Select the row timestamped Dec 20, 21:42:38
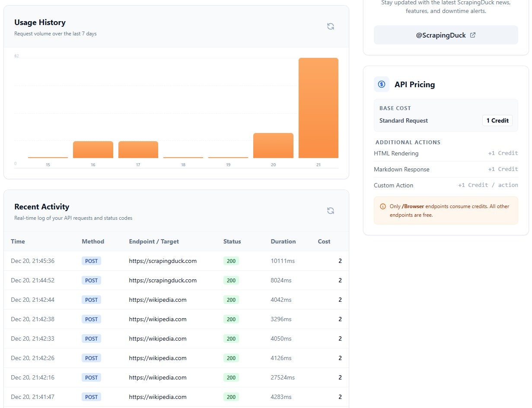Screen dimensions: 532x408 (176, 319)
